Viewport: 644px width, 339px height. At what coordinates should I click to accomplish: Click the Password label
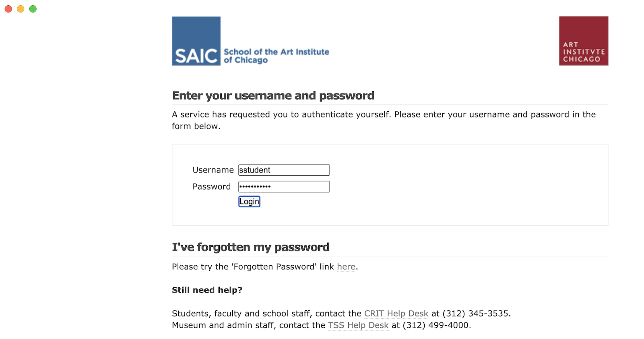point(211,187)
